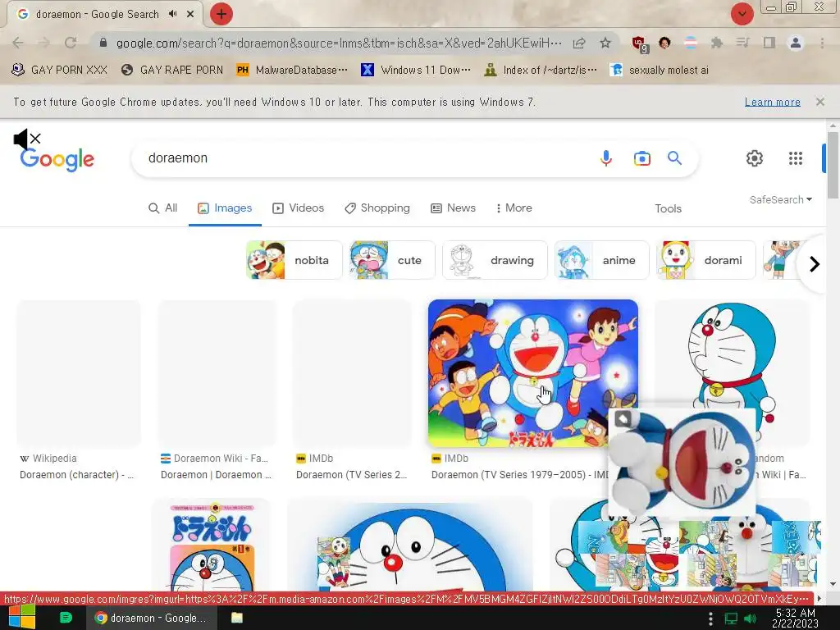Start voice search with the microphone icon
This screenshot has height=630, width=840.
[x=606, y=158]
